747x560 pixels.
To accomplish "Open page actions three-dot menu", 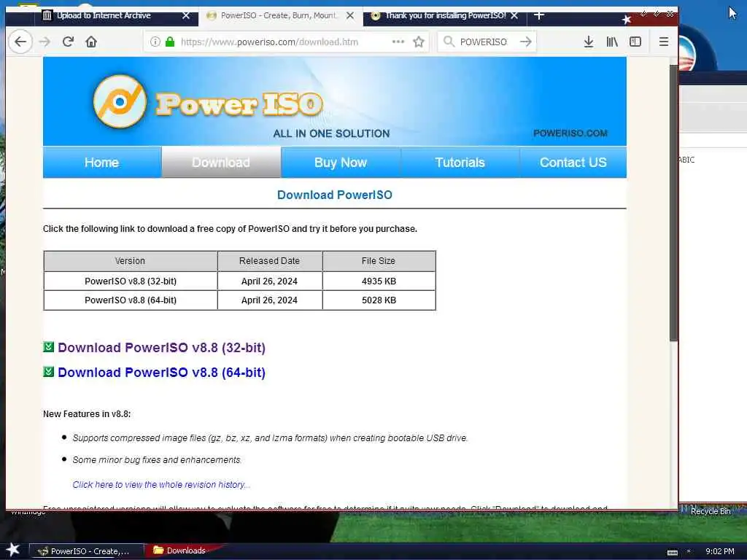I will point(398,42).
